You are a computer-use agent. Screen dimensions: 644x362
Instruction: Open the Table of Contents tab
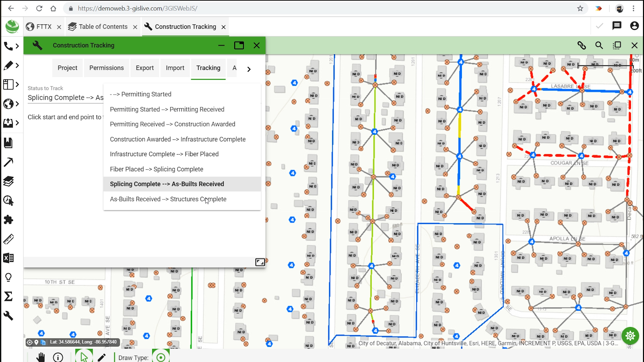tap(102, 27)
